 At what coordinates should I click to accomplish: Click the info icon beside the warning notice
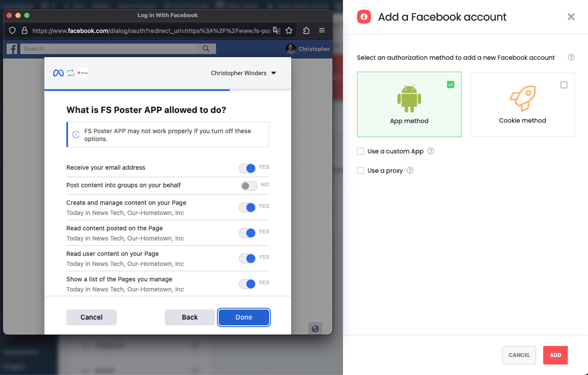(x=76, y=135)
